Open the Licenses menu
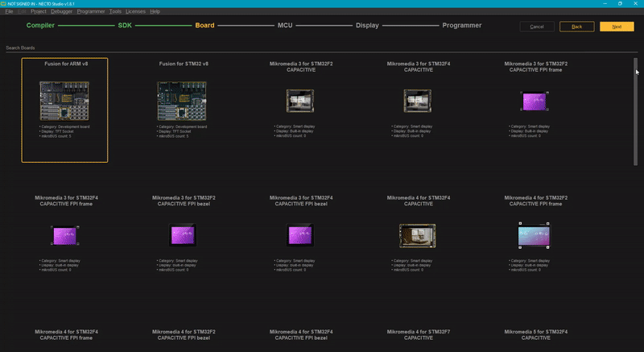Screen dimensions: 644x352 [x=135, y=11]
